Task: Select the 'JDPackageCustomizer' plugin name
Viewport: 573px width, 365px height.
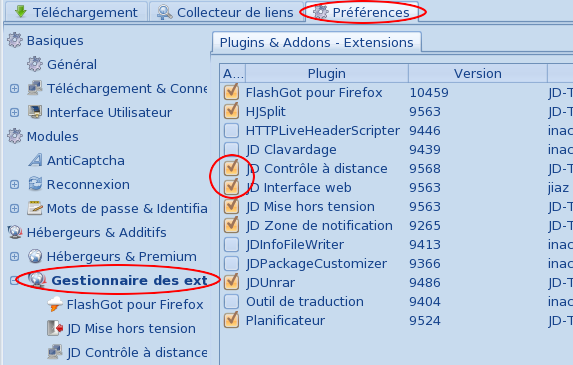Action: pos(316,263)
